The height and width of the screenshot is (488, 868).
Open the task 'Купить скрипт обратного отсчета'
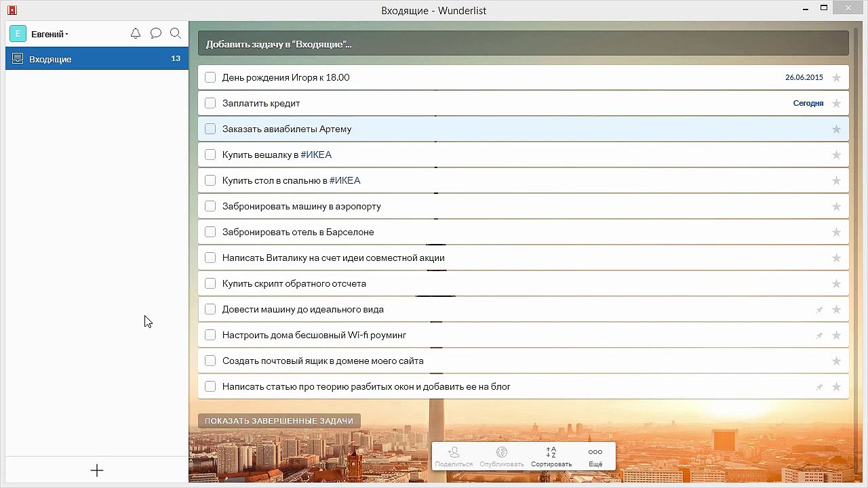click(x=523, y=283)
